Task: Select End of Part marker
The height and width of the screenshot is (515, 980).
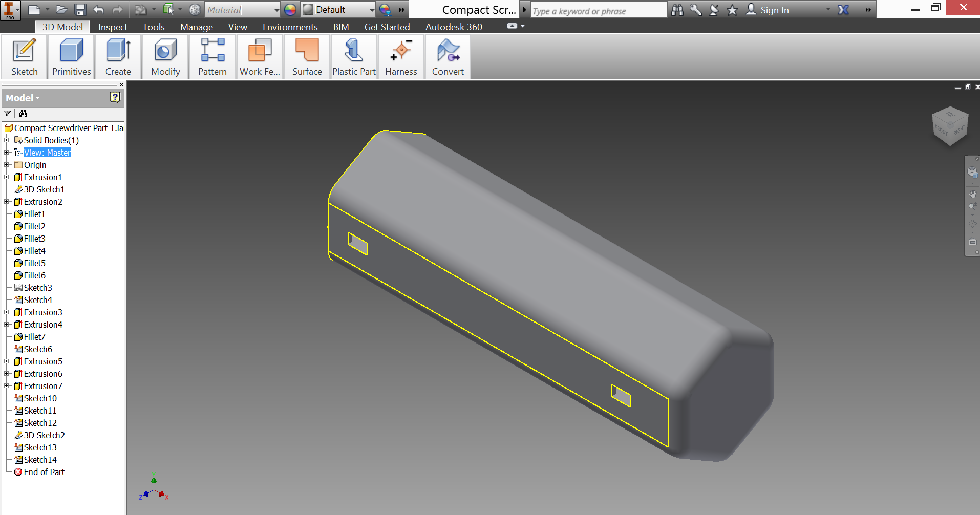Action: [x=44, y=472]
